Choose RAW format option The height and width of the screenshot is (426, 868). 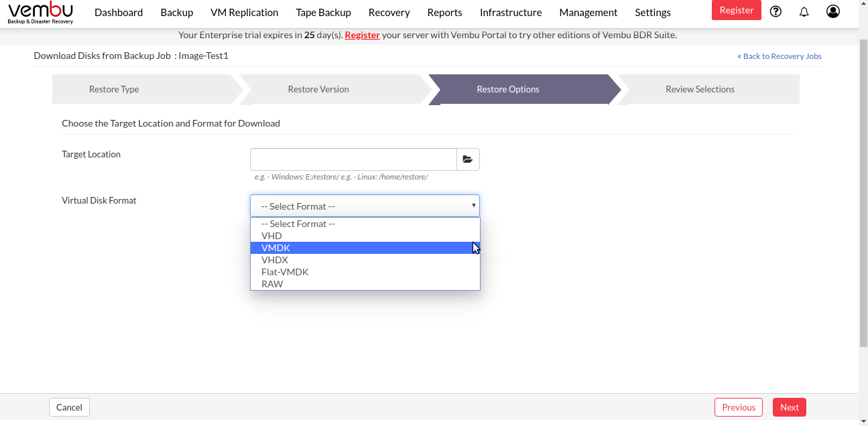[x=365, y=284]
